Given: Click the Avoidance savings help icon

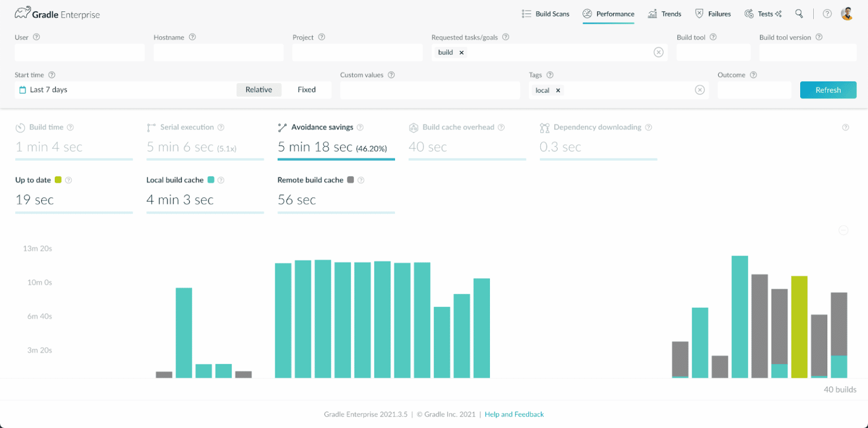Looking at the screenshot, I should [x=360, y=127].
